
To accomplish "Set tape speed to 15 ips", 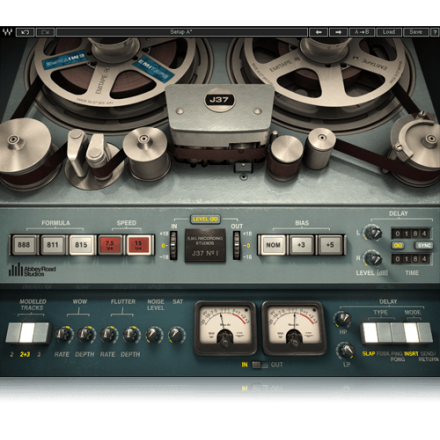I will click(139, 245).
